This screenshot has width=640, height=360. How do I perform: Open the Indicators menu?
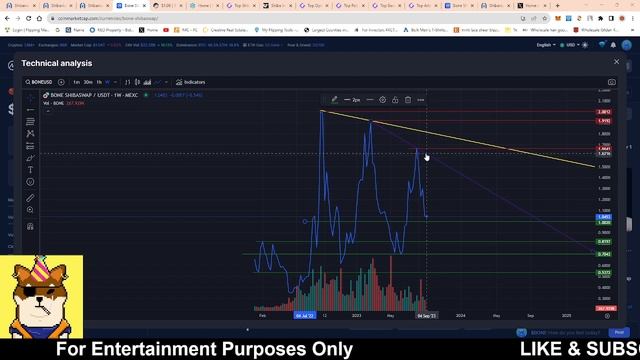(191, 82)
